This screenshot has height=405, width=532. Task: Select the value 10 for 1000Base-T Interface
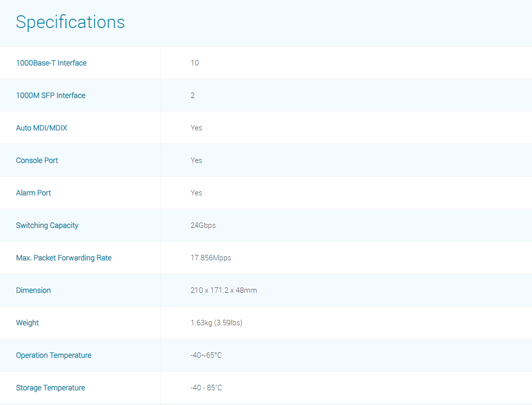(x=195, y=63)
